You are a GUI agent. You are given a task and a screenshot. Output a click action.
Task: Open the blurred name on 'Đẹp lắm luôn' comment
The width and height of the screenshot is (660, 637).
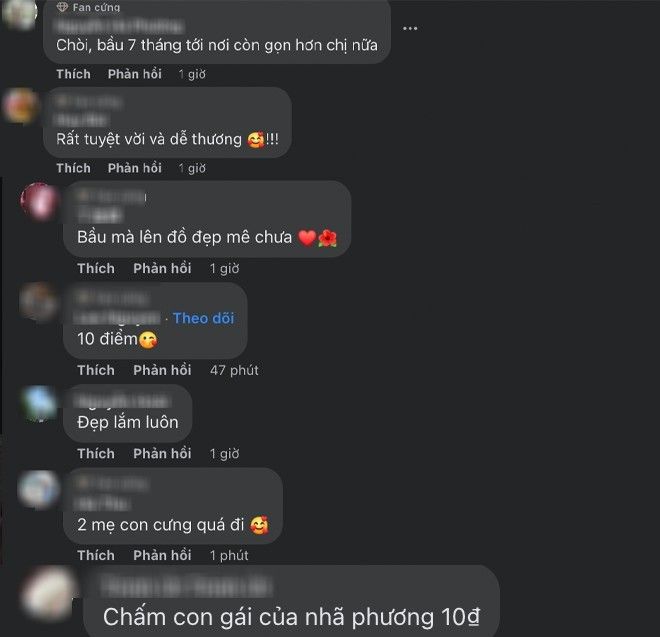[123, 401]
